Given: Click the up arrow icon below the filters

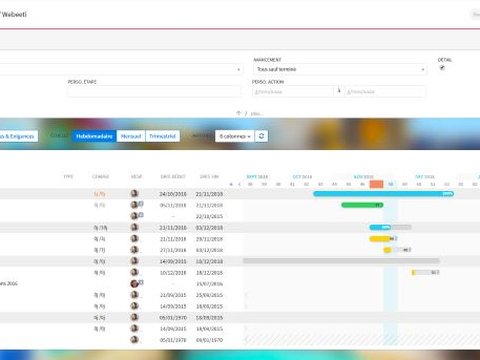Looking at the screenshot, I should pos(238,113).
